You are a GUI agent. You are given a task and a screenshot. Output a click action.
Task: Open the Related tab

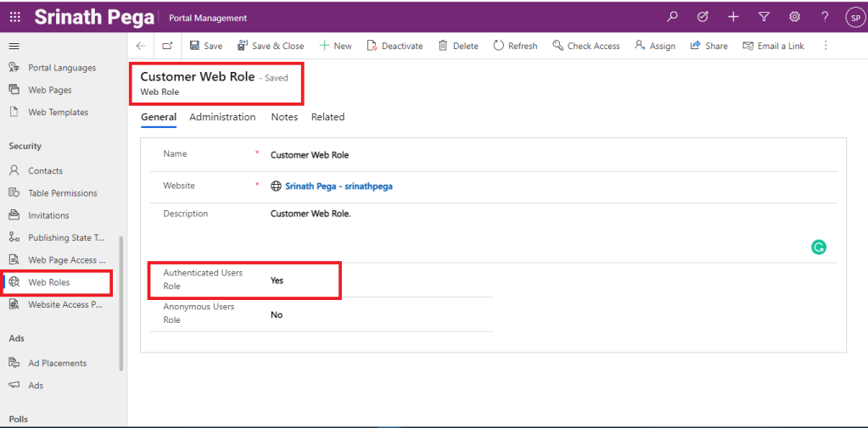(328, 117)
